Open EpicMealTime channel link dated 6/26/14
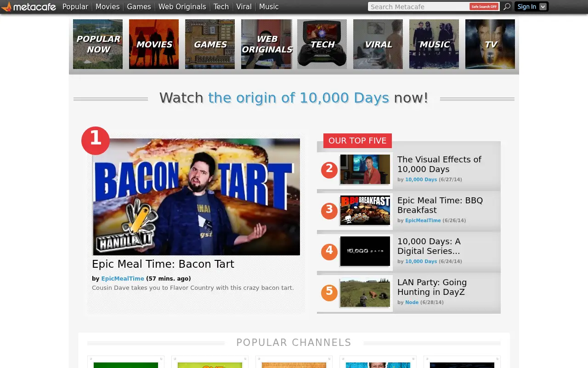588x368 pixels. [423, 220]
